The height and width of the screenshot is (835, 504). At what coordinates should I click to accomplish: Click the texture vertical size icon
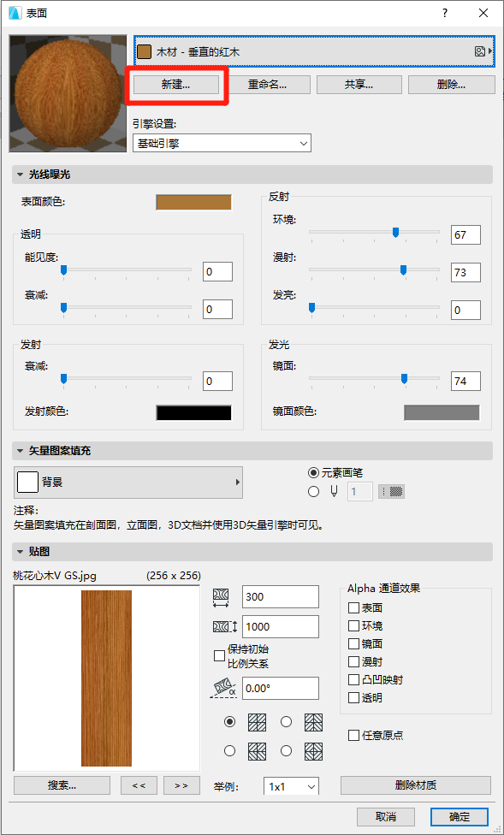(x=224, y=627)
